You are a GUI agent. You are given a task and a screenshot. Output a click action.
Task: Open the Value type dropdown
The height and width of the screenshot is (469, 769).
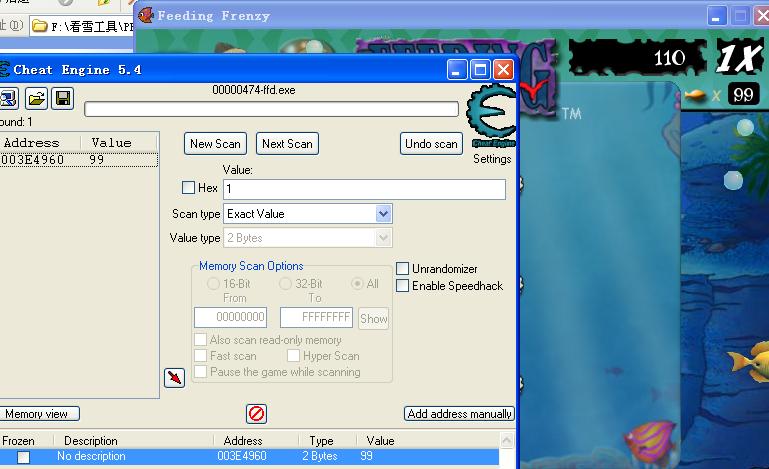(383, 238)
